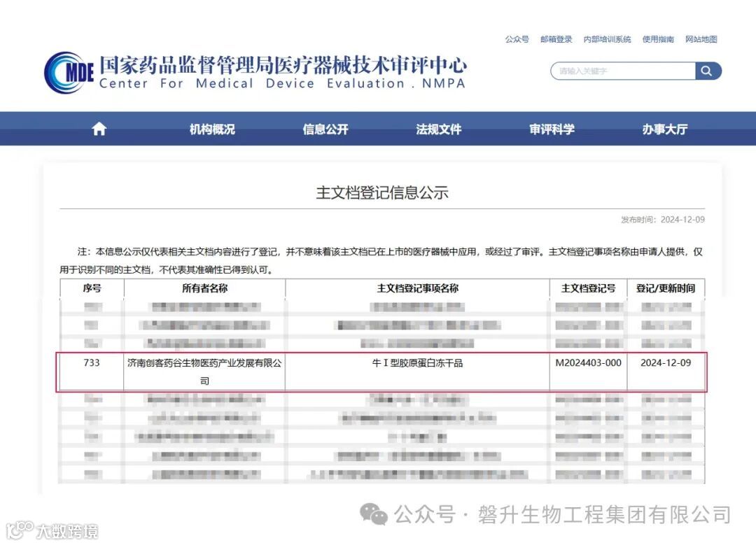The width and height of the screenshot is (756, 545).
Task: Click the CMDE logo
Action: 69,73
